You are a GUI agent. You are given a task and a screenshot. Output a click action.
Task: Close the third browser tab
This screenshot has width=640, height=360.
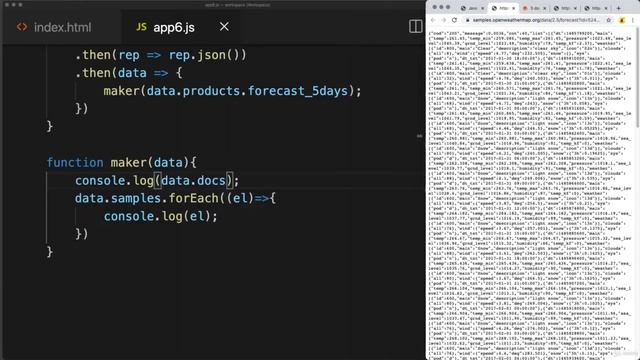tap(544, 8)
